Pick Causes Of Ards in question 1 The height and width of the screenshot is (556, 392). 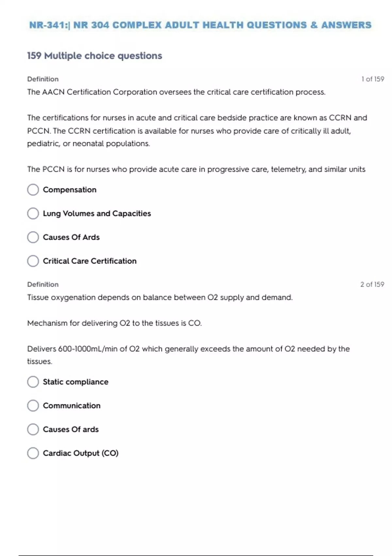coord(33,237)
